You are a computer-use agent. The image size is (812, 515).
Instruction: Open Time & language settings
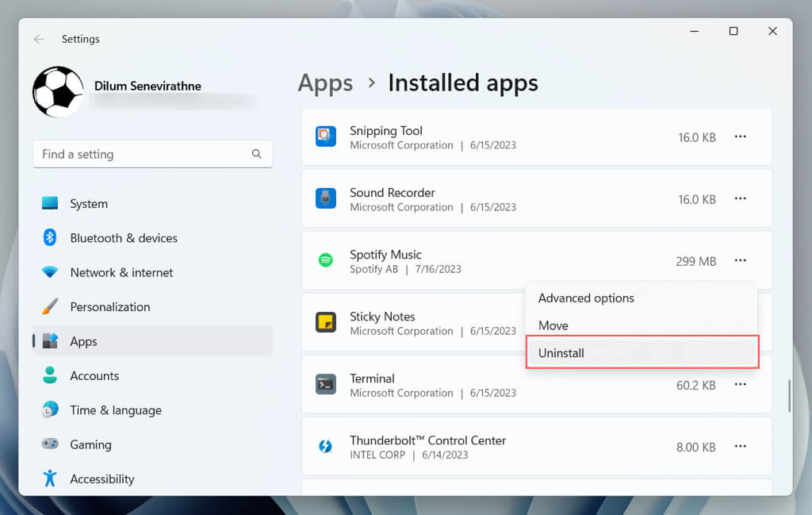(115, 410)
